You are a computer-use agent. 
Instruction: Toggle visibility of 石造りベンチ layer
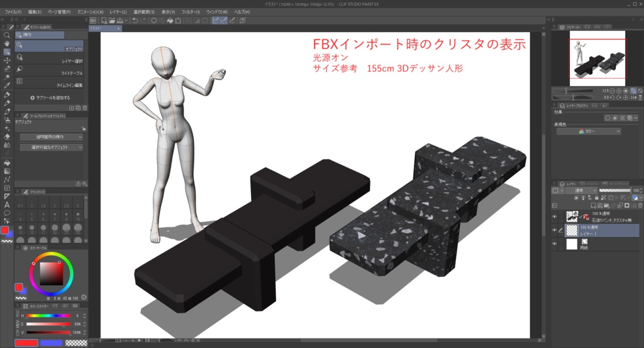point(555,216)
